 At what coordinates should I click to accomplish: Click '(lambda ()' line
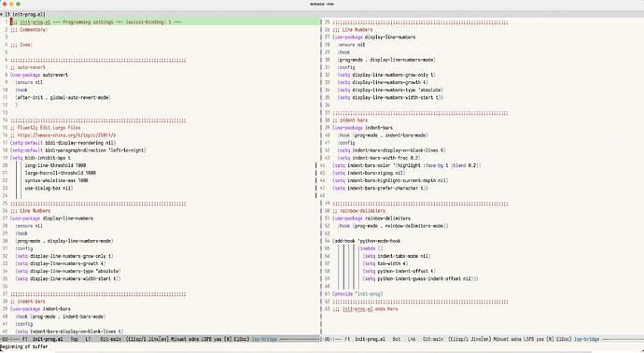tap(371, 248)
